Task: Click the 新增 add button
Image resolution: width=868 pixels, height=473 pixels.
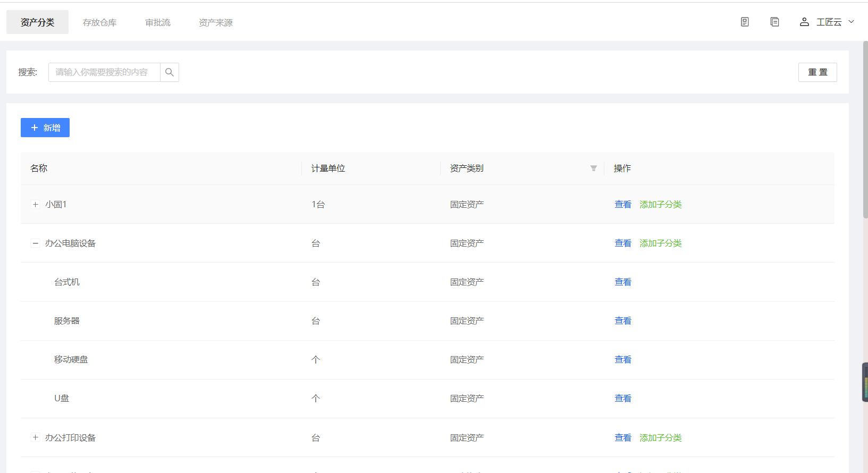Action: coord(45,128)
